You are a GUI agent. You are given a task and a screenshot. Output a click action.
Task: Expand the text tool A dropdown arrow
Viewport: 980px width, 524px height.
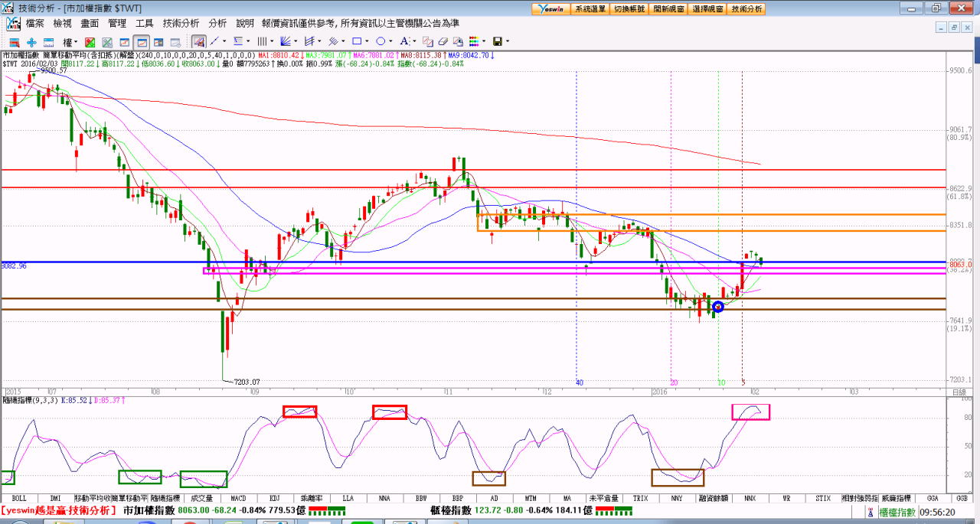pos(414,41)
